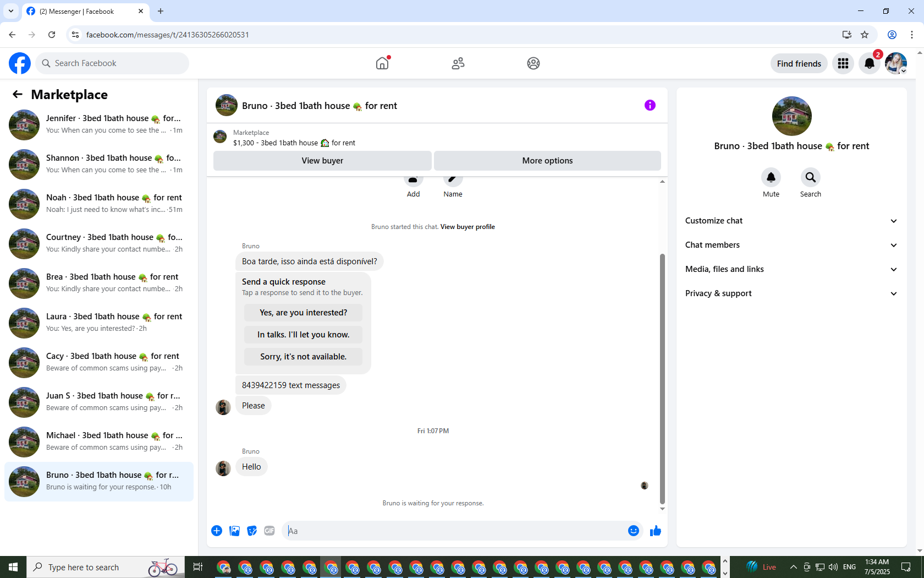Expand Chat members section

791,245
